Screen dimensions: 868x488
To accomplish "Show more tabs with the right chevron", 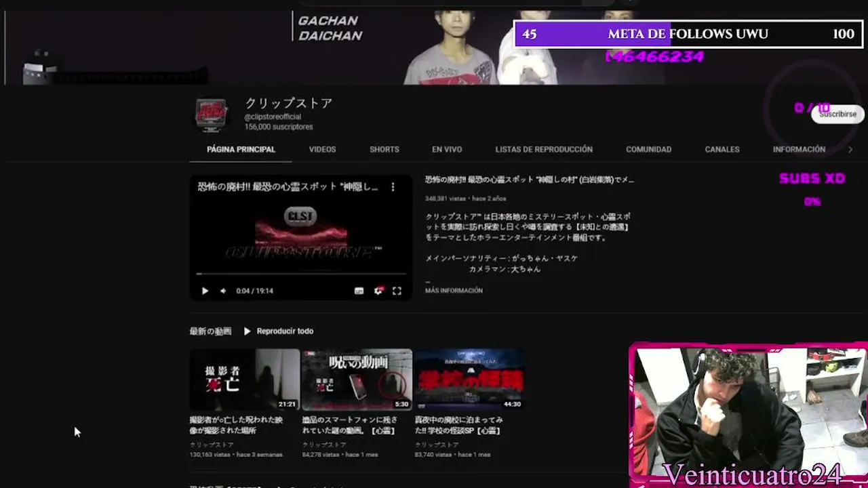I will [x=850, y=150].
